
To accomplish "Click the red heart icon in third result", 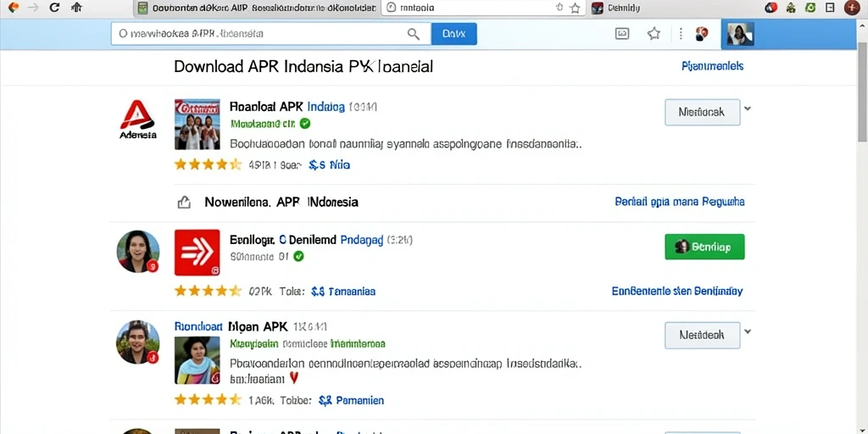I will coord(294,379).
